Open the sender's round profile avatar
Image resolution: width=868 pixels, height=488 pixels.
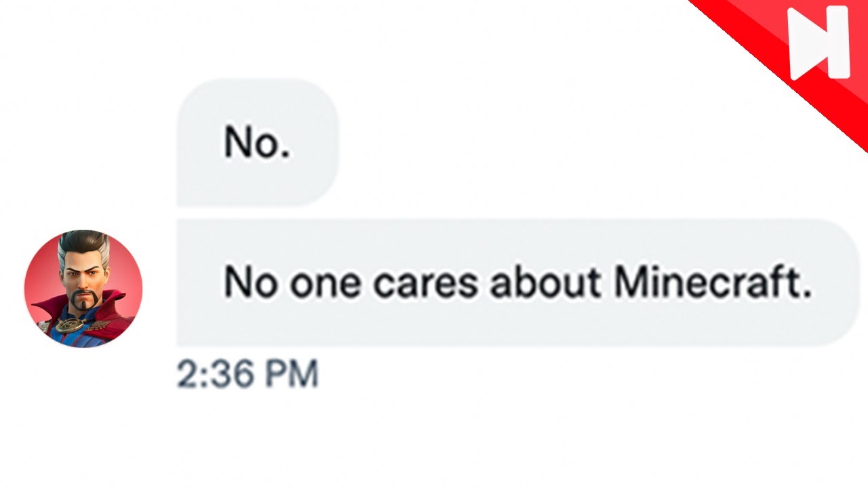83,289
